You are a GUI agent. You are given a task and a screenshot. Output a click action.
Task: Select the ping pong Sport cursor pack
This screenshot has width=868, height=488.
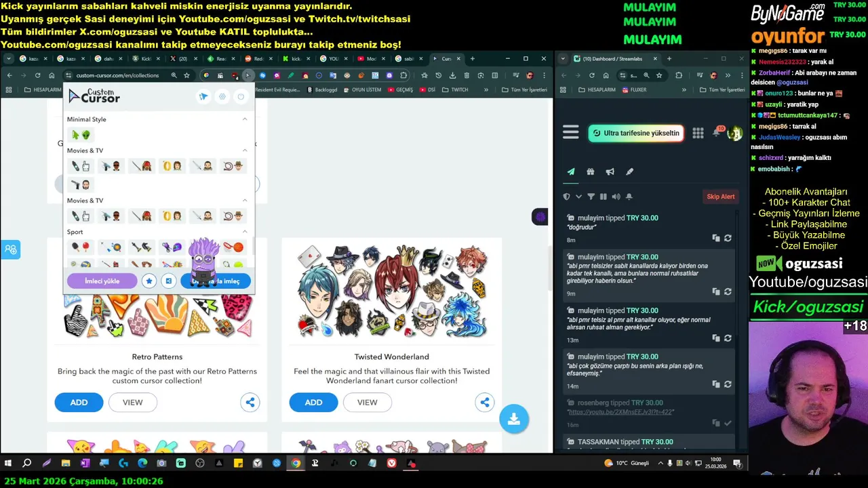80,247
